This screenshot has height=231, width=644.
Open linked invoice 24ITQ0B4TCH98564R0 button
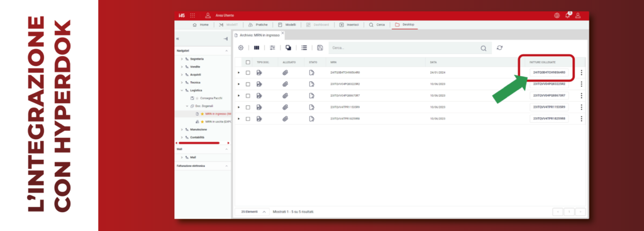click(549, 72)
